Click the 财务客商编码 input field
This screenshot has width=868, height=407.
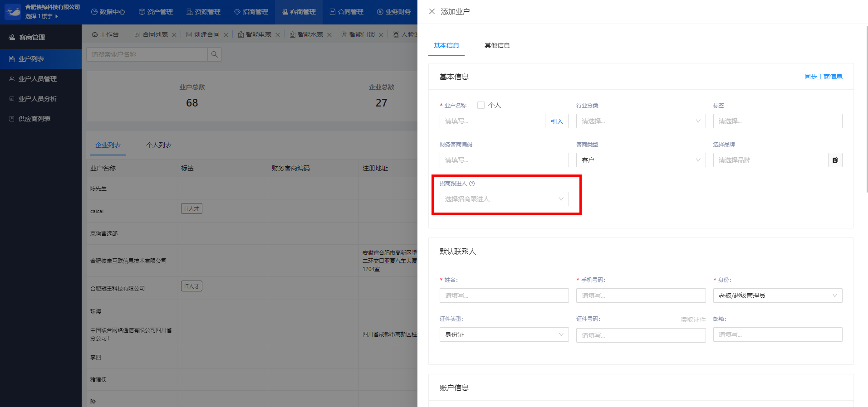pos(504,160)
